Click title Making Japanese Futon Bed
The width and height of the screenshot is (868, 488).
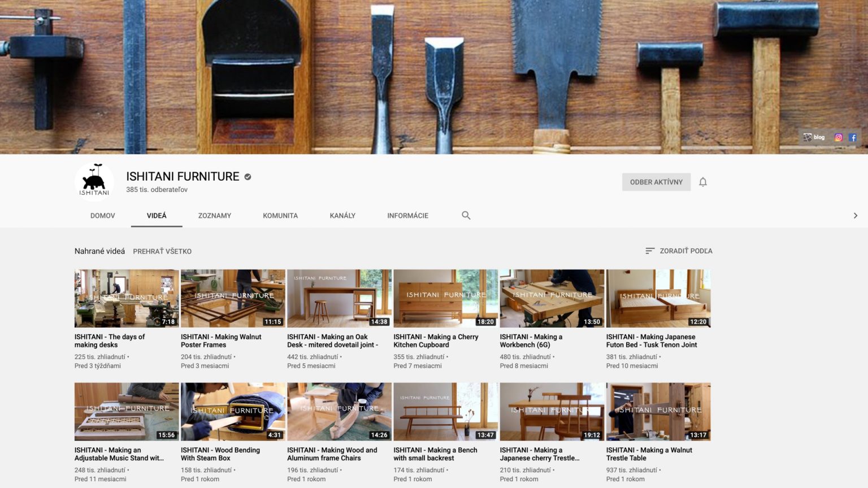(652, 341)
